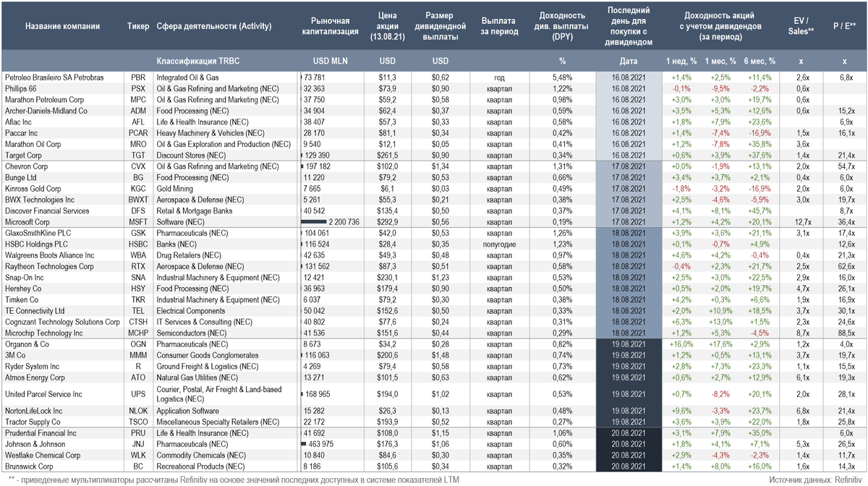This screenshot has height=486, width=868.
Task: Click the ticker 'PBR'
Action: (x=138, y=77)
